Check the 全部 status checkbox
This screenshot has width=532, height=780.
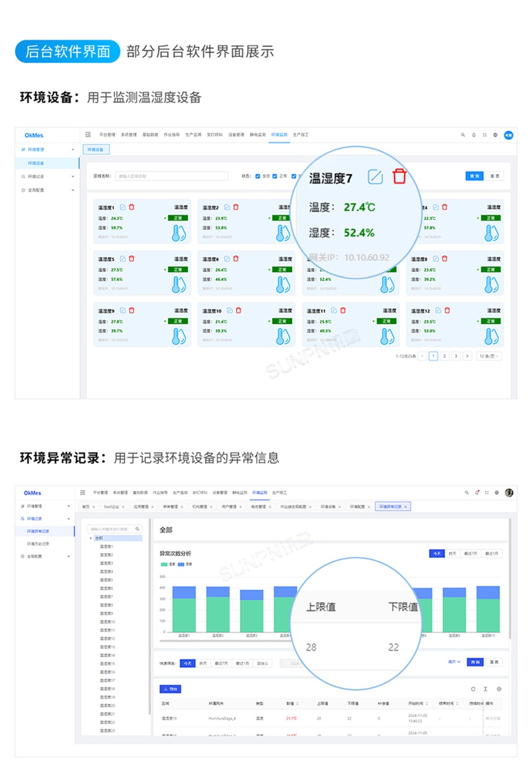[257, 176]
